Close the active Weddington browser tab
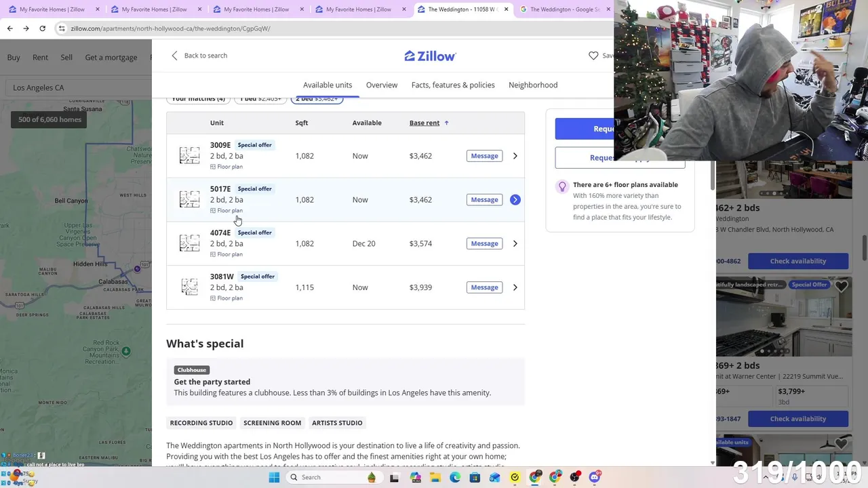The image size is (868, 488). coord(506,9)
